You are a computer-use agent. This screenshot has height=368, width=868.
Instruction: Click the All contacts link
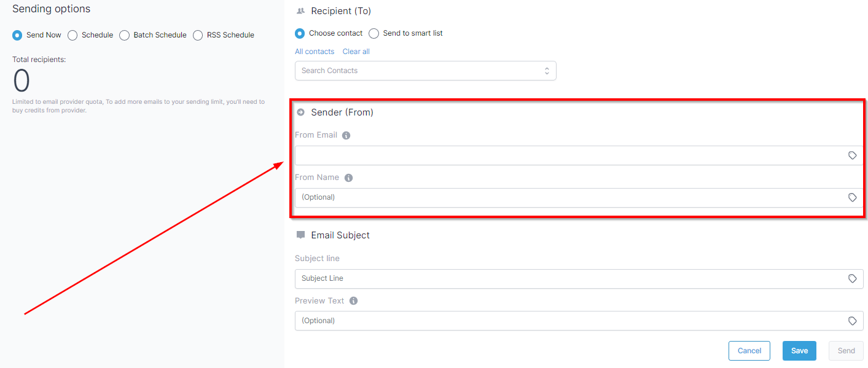point(315,52)
